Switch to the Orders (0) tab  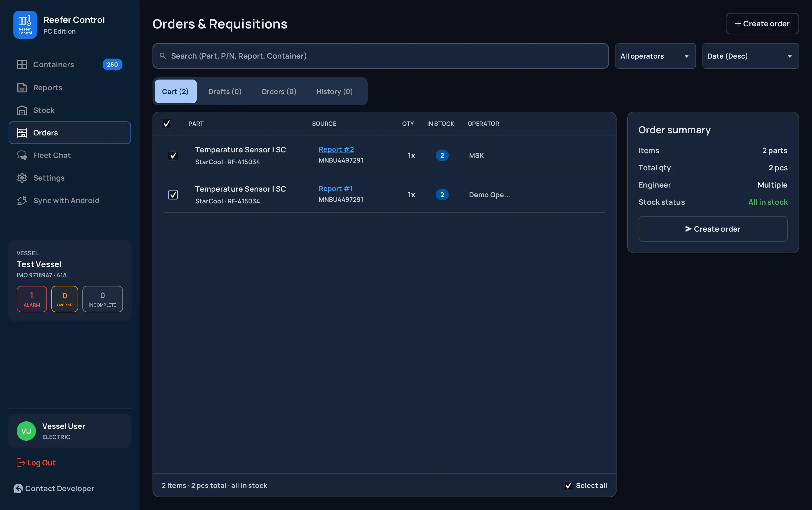[x=279, y=91]
